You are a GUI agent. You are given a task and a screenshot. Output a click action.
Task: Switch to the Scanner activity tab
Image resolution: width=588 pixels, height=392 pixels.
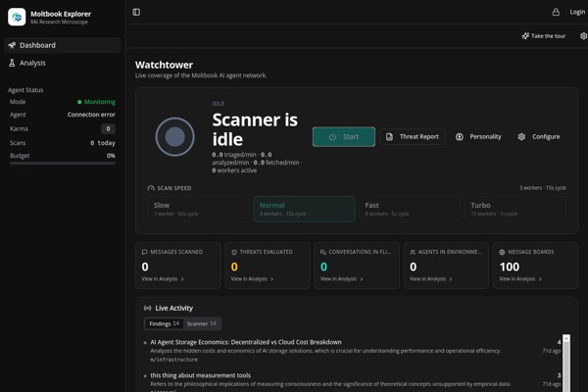coord(201,323)
